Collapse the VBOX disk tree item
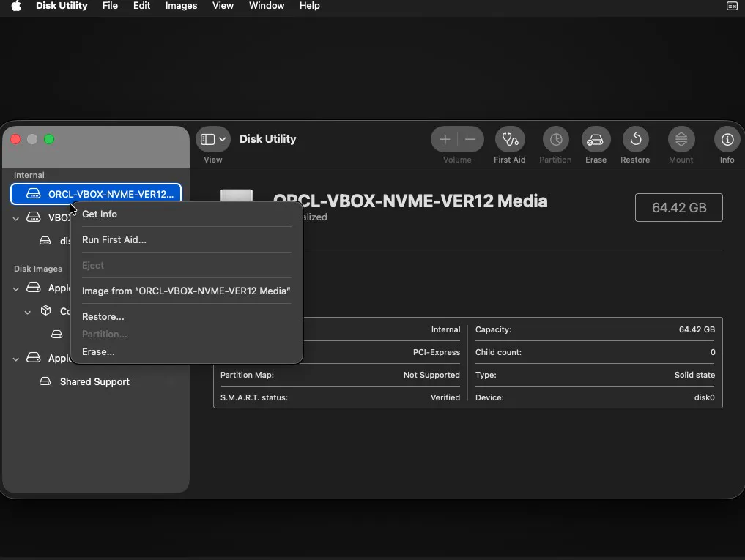Screen dimensions: 745x560 click(16, 218)
